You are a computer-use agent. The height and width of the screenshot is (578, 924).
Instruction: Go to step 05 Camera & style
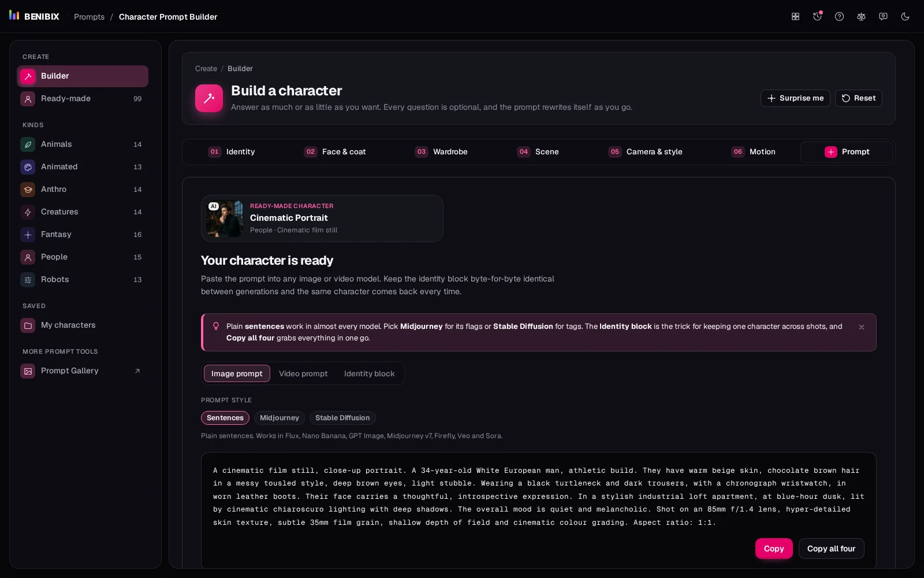click(645, 152)
